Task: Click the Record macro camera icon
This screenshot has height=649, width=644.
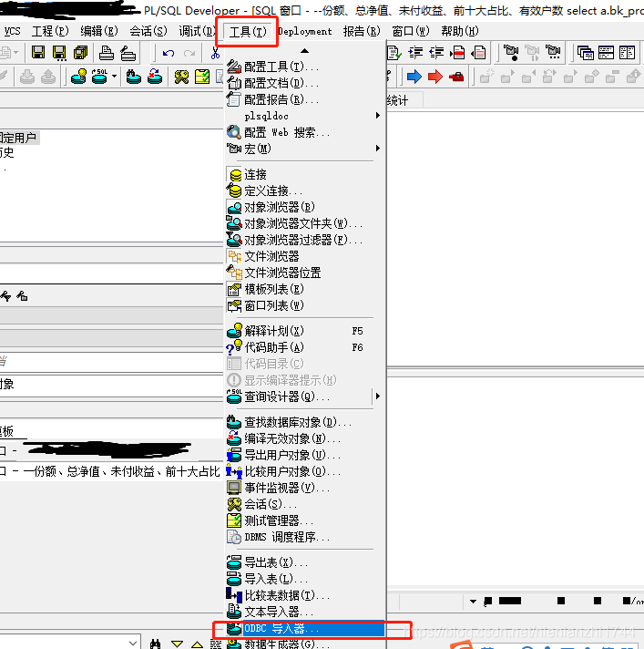Action: coord(511,53)
